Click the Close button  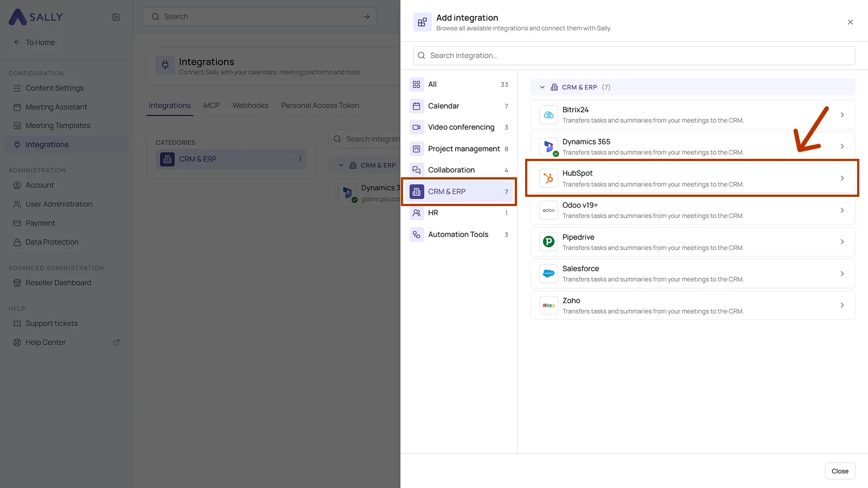coord(840,471)
